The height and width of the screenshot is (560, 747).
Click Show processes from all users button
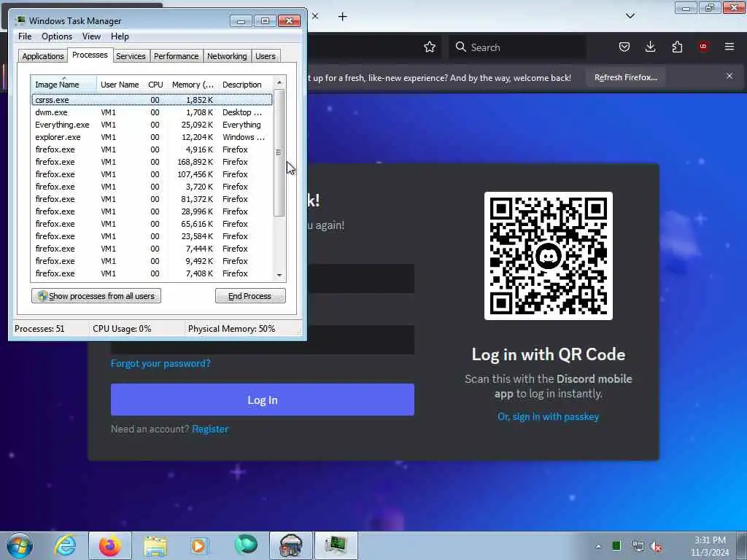(x=96, y=296)
